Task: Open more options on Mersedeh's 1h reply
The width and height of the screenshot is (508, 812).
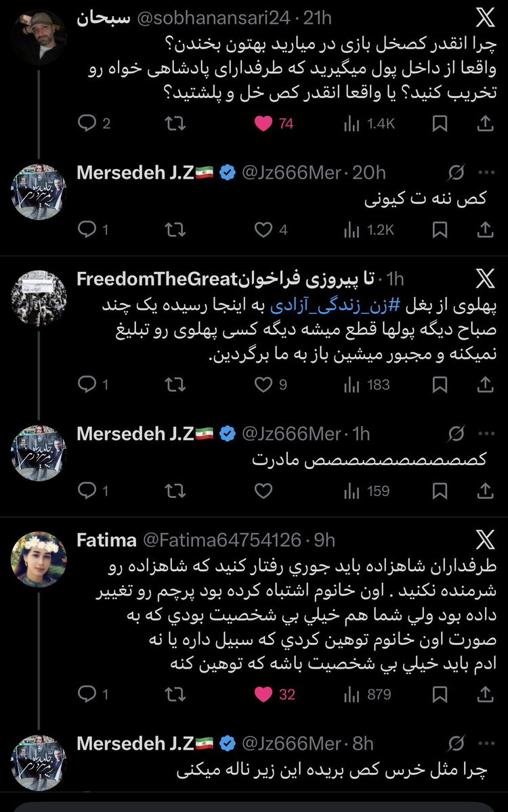Action: point(485,434)
